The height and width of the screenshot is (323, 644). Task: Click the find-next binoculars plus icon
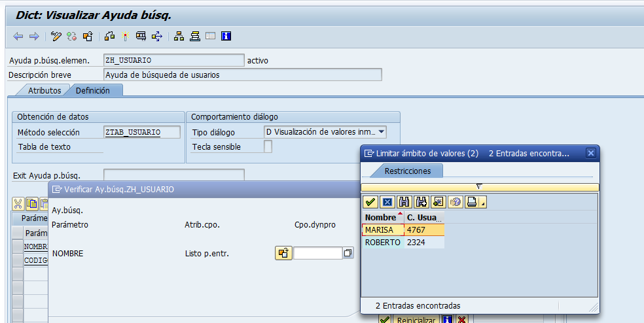(421, 202)
